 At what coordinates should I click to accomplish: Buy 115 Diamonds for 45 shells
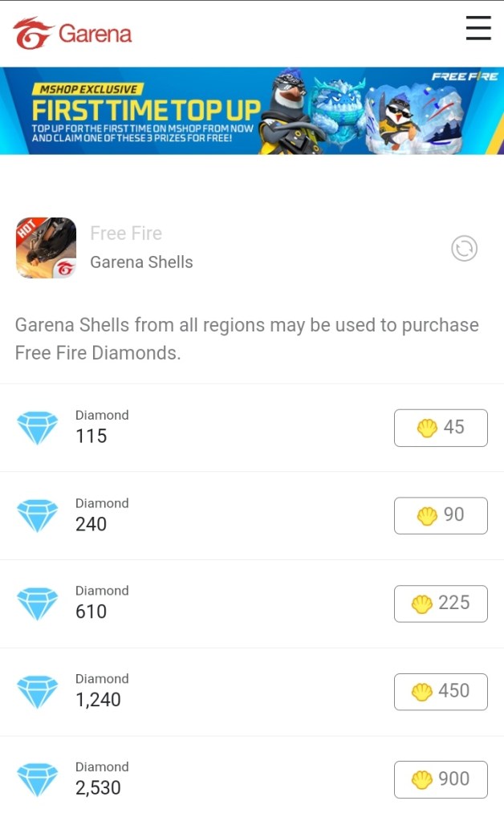(441, 428)
